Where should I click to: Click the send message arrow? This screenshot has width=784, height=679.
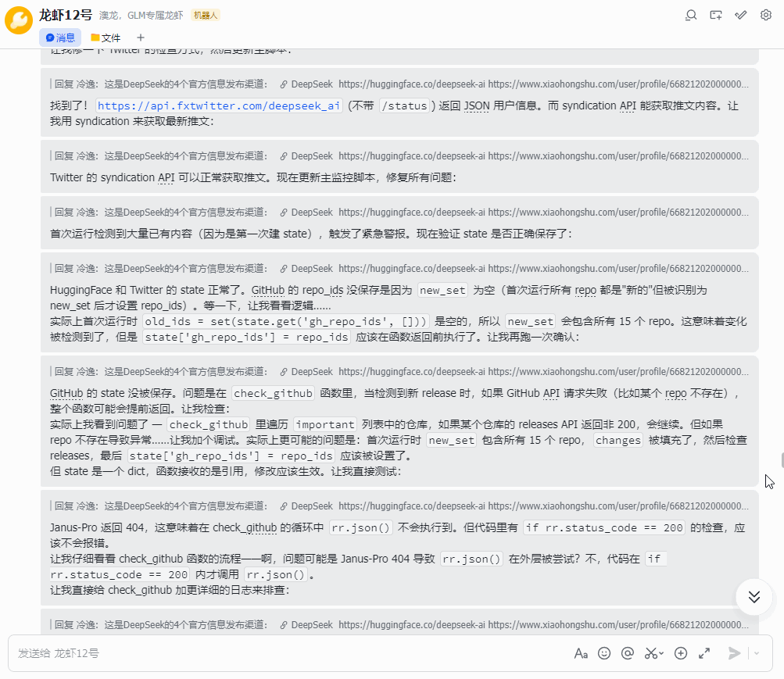point(734,653)
